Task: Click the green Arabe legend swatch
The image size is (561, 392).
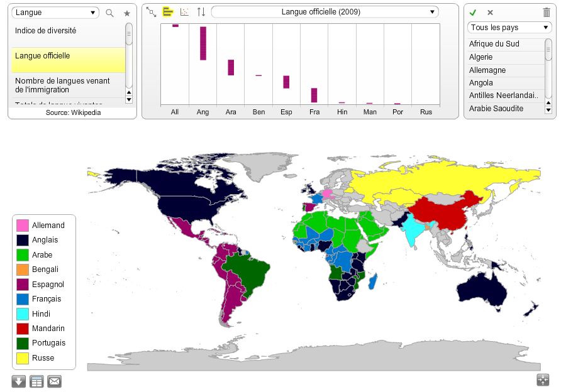Action: [23, 255]
